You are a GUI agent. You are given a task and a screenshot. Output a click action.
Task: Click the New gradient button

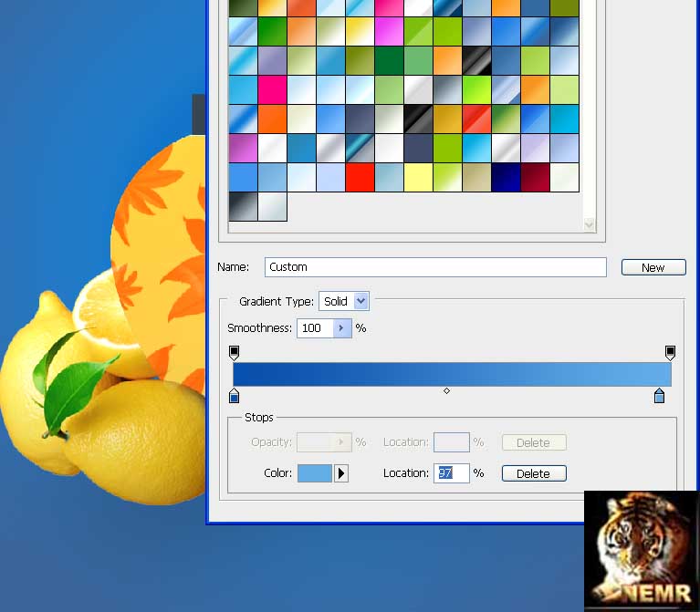click(653, 267)
